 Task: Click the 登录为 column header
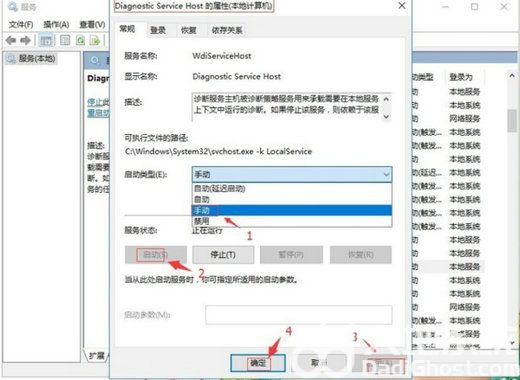[x=461, y=77]
